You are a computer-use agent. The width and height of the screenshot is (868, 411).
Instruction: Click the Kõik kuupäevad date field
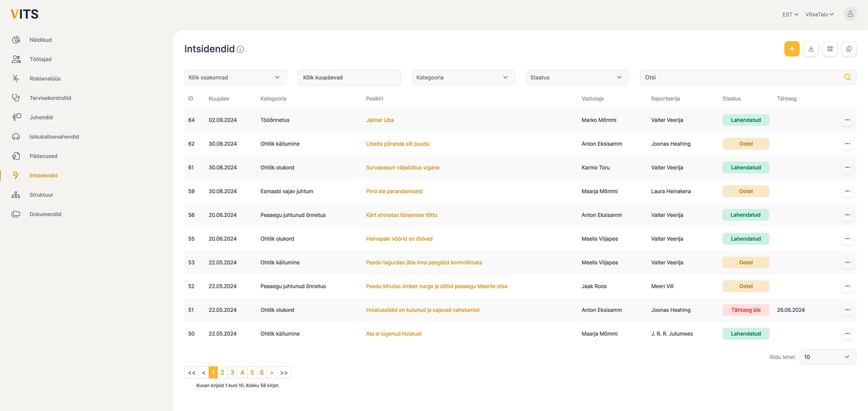[349, 78]
